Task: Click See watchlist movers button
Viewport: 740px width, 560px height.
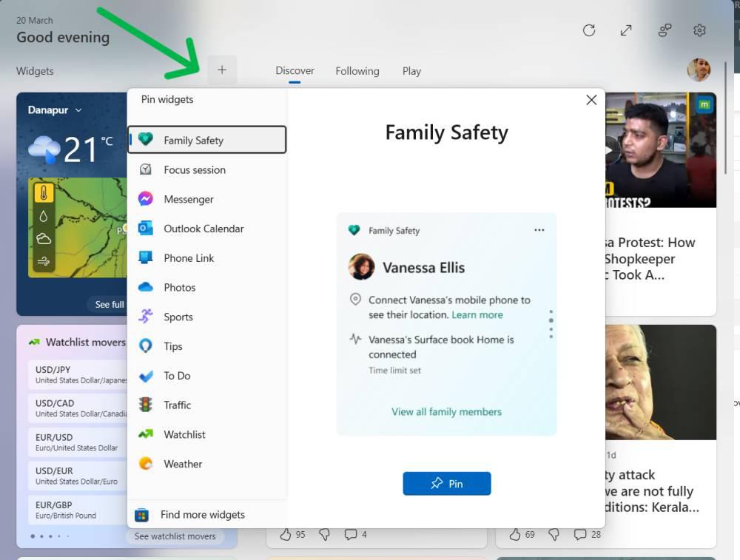Action: point(175,536)
